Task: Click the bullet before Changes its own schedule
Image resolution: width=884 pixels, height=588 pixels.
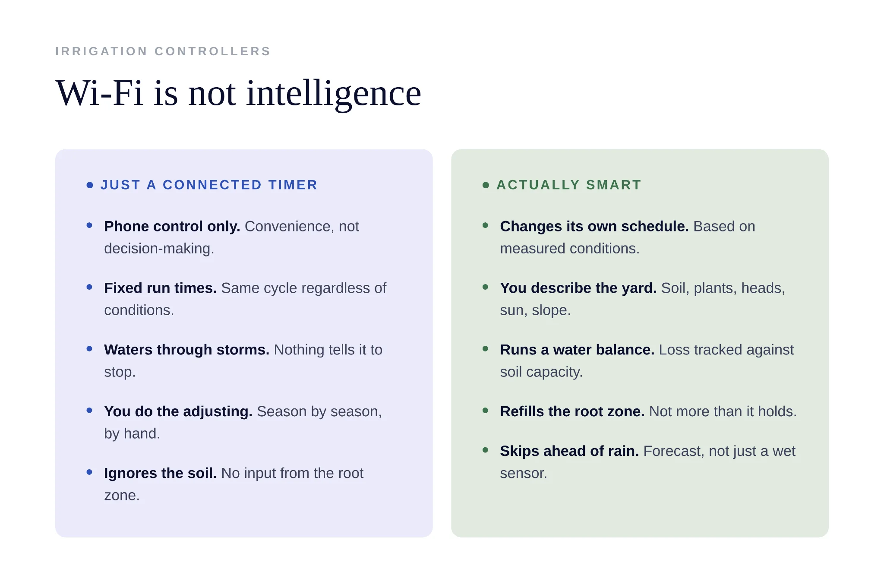Action: (x=485, y=225)
